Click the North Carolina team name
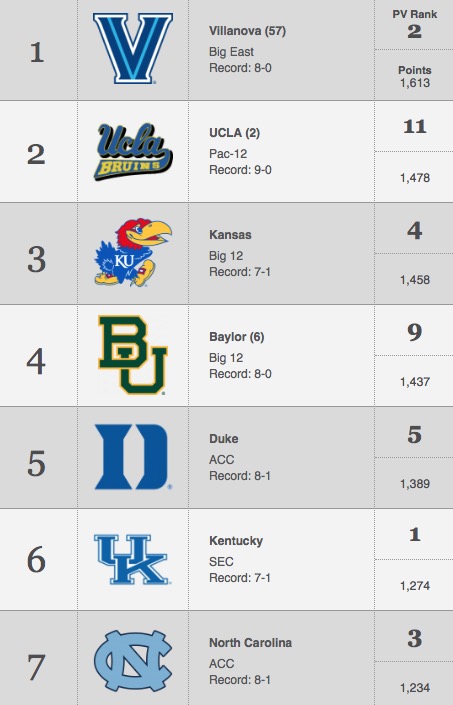Screen dimensions: 453x705 click(250, 643)
